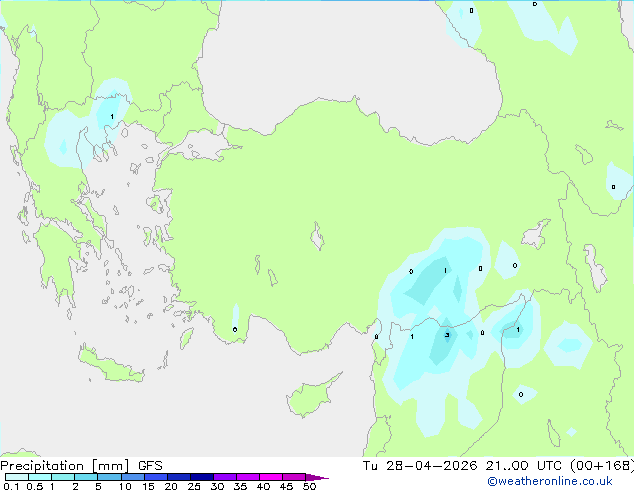Click the 35–40 mm violet legend swatch
The image size is (634, 490).
(x=248, y=477)
